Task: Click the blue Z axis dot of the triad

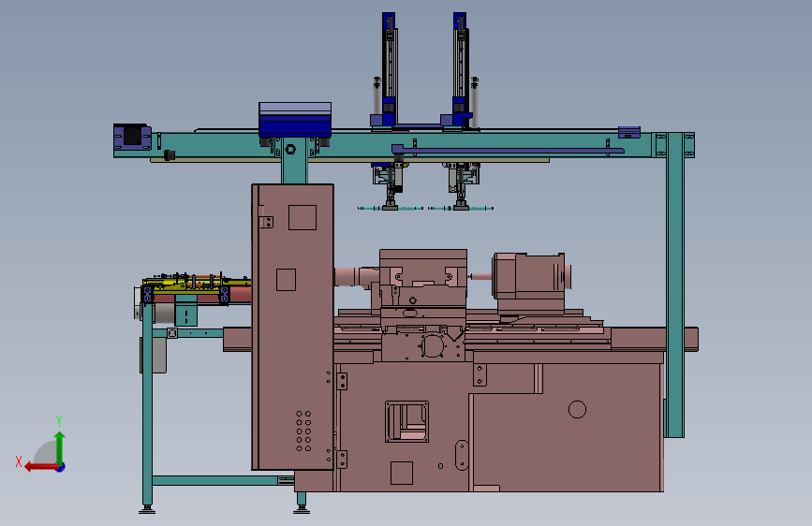Action: click(61, 467)
